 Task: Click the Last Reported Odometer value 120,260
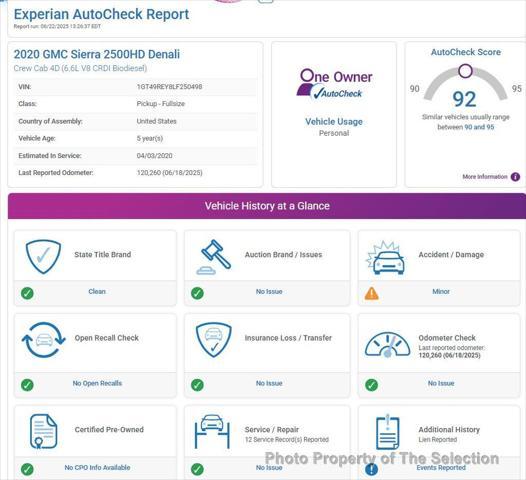point(169,173)
